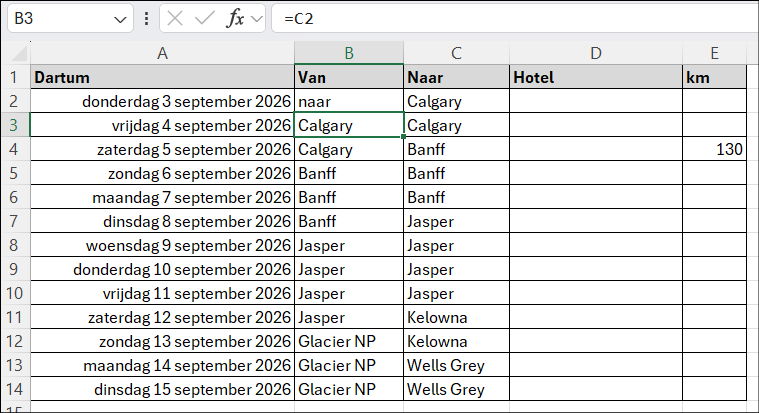759x413 pixels.
Task: Select column A header
Action: pos(162,53)
